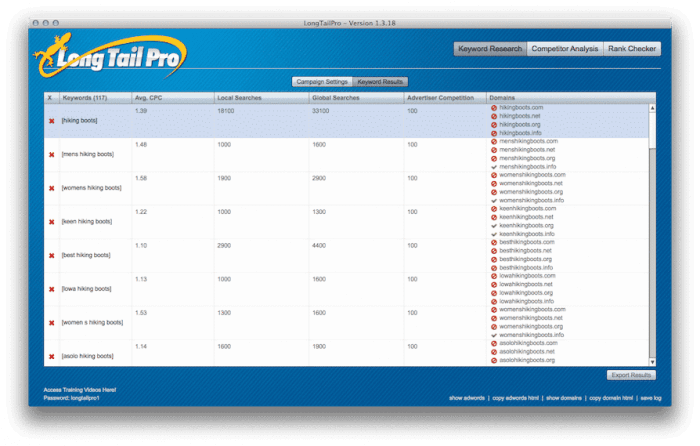
Task: Click the 1.58 Avg. CPC value
Action: point(141,178)
